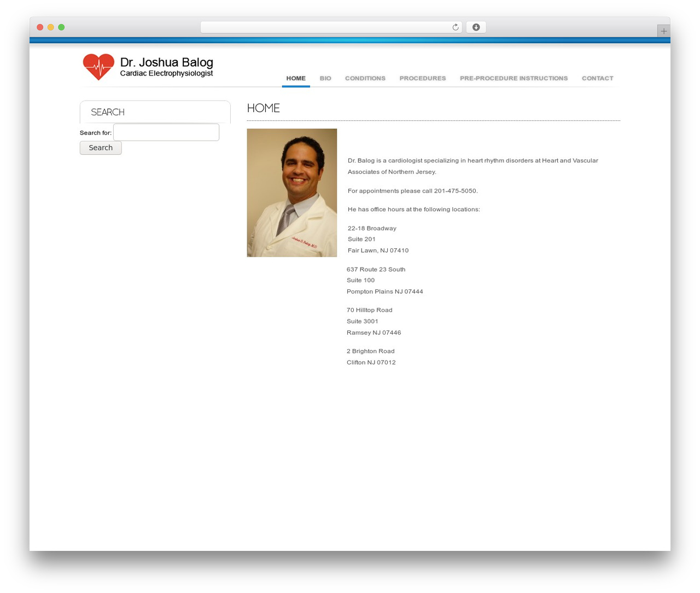The height and width of the screenshot is (593, 700).
Task: Maximize the window with the green button
Action: [61, 27]
